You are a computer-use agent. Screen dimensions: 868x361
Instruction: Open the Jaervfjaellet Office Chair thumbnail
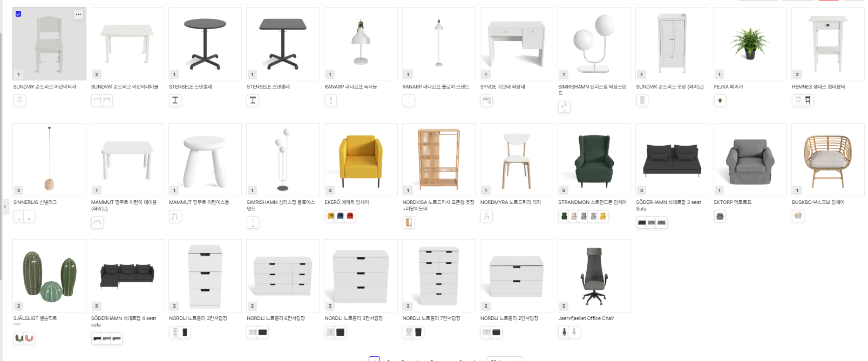pyautogui.click(x=594, y=276)
